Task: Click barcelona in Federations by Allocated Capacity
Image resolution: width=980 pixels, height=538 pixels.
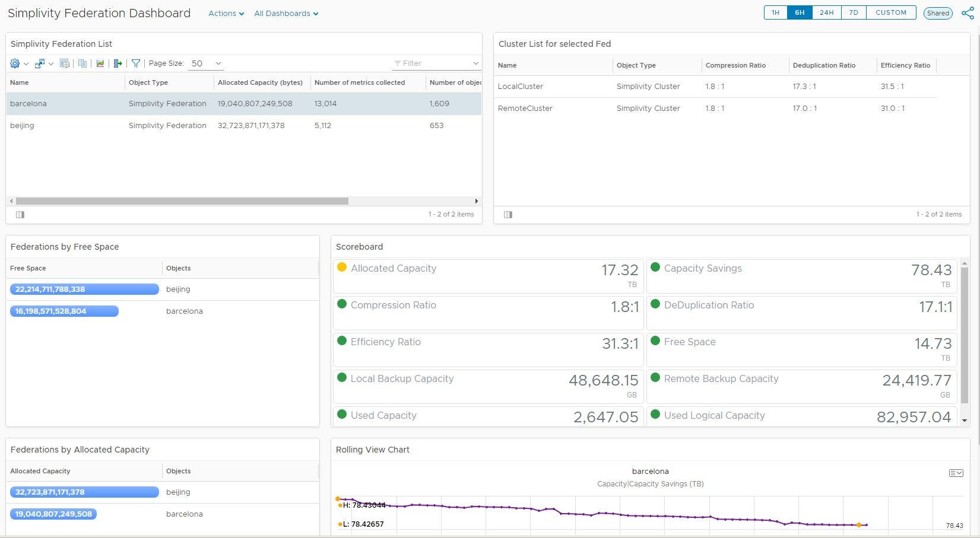Action: point(185,514)
